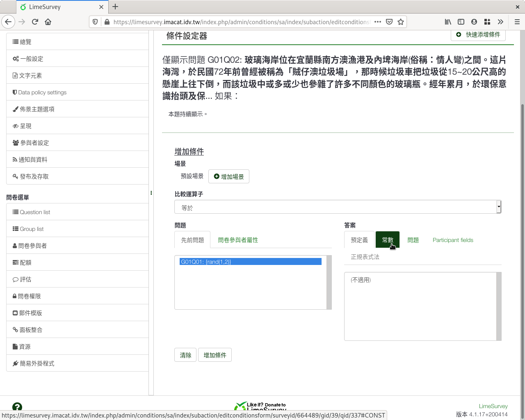This screenshot has height=420, width=525.
Task: Click the Pocket save icon
Action: (x=389, y=22)
